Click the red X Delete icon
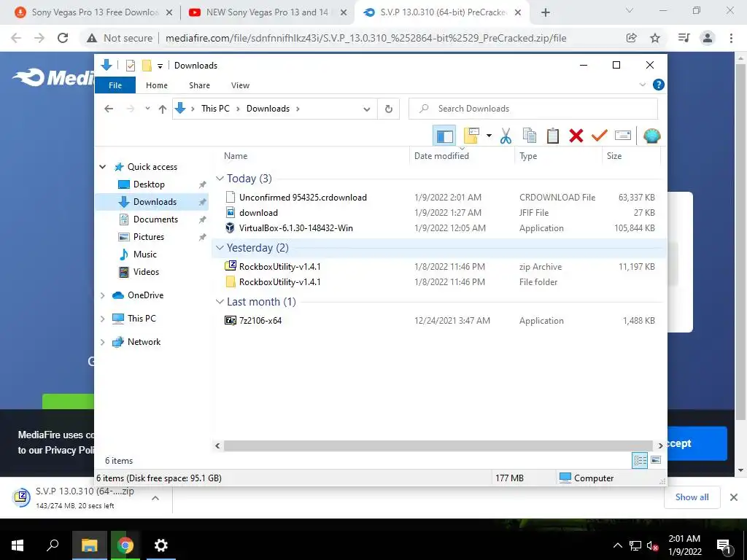This screenshot has height=560, width=747. click(576, 136)
